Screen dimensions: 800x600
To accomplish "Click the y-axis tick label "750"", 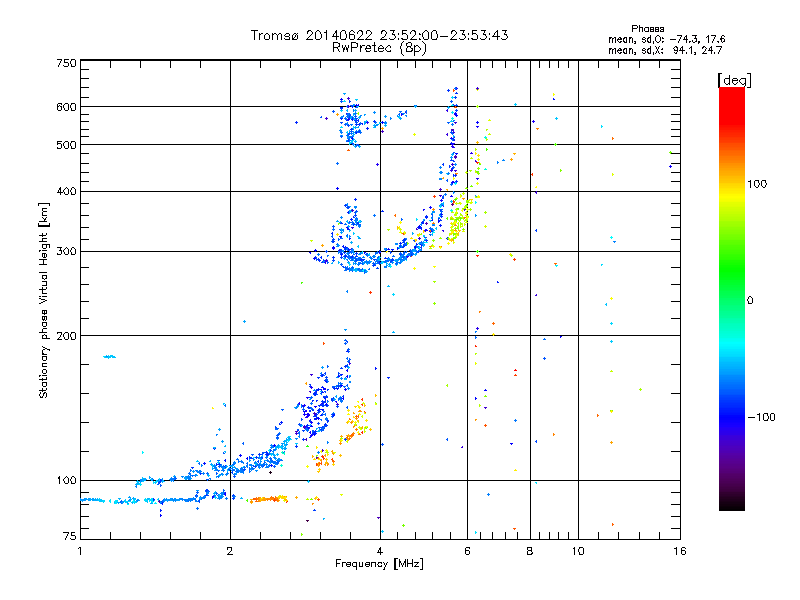I will coord(66,63).
